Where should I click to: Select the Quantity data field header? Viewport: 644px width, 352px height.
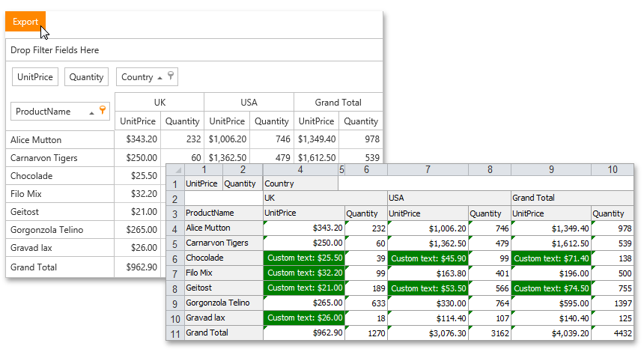click(x=86, y=77)
